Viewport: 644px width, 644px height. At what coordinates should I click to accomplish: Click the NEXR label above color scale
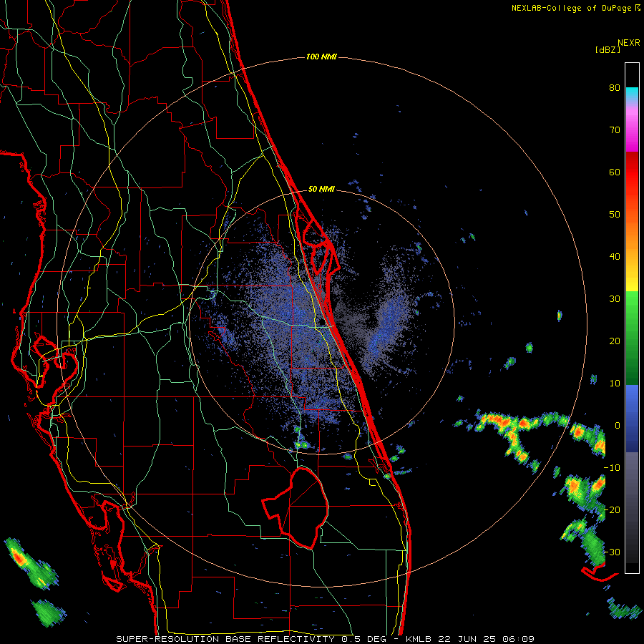629,43
